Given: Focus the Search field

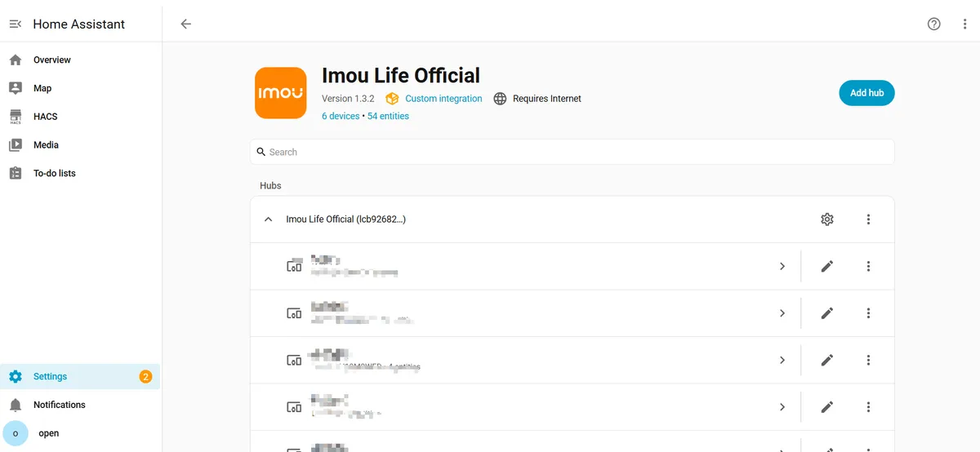Looking at the screenshot, I should pyautogui.click(x=572, y=152).
